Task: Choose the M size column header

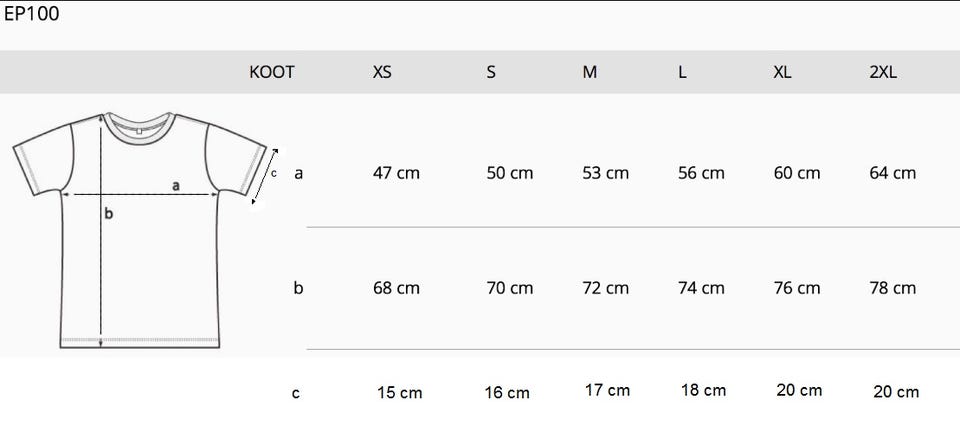Action: coord(590,73)
